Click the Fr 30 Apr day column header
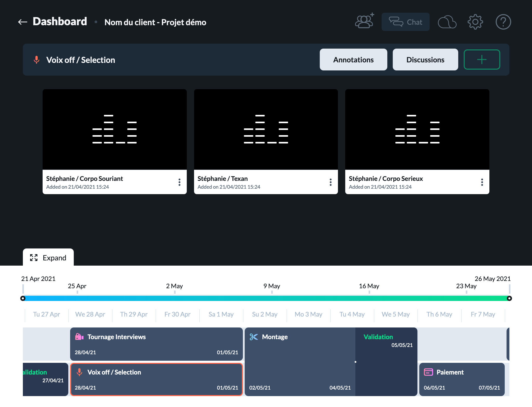This screenshot has width=532, height=407. 177,314
